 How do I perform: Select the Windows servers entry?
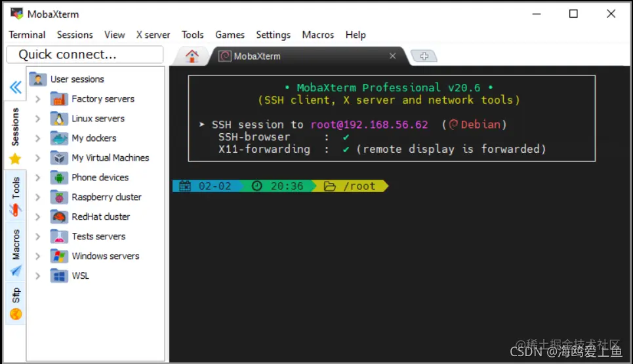coord(106,256)
